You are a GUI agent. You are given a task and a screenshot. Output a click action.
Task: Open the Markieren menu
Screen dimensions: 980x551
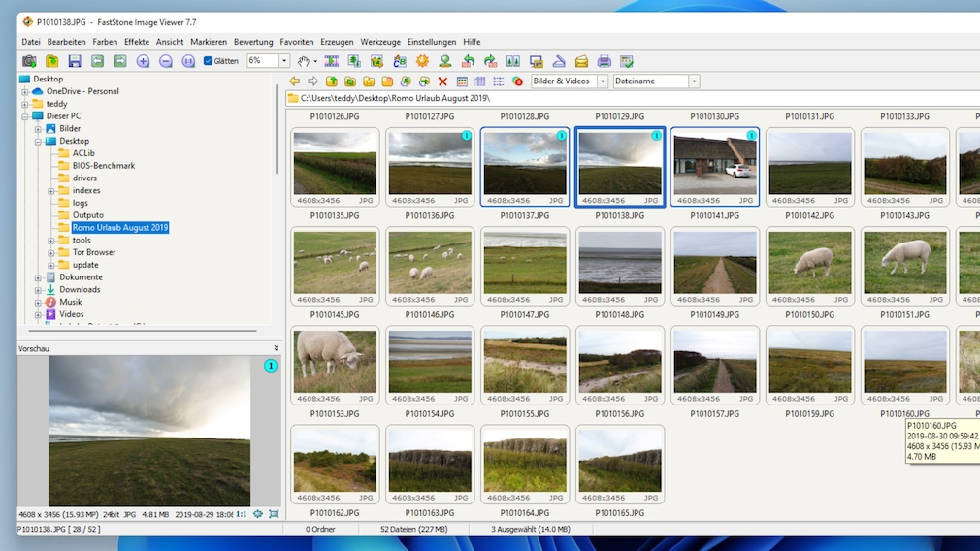(x=209, y=42)
